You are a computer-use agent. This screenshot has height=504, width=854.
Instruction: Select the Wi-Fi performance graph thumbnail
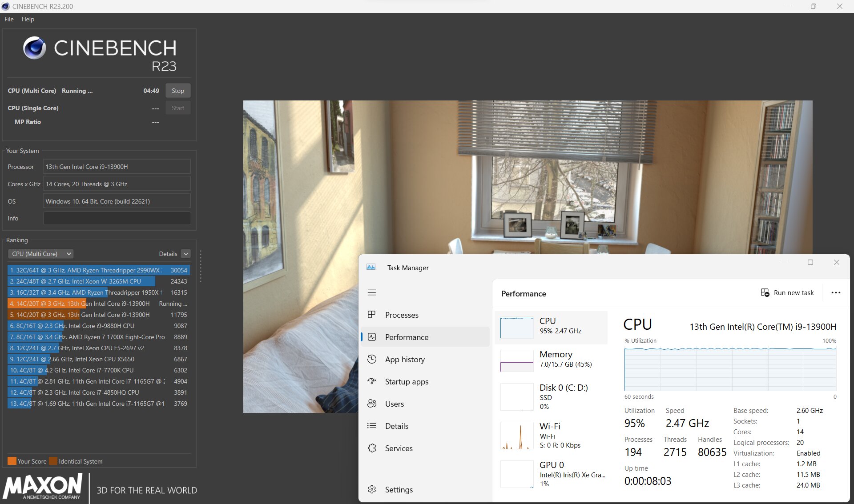point(516,436)
